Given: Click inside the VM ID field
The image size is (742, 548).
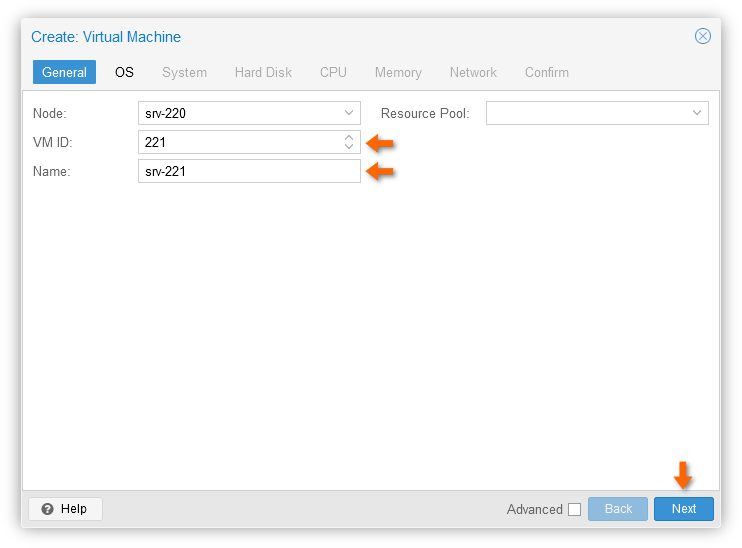Looking at the screenshot, I should pos(240,142).
